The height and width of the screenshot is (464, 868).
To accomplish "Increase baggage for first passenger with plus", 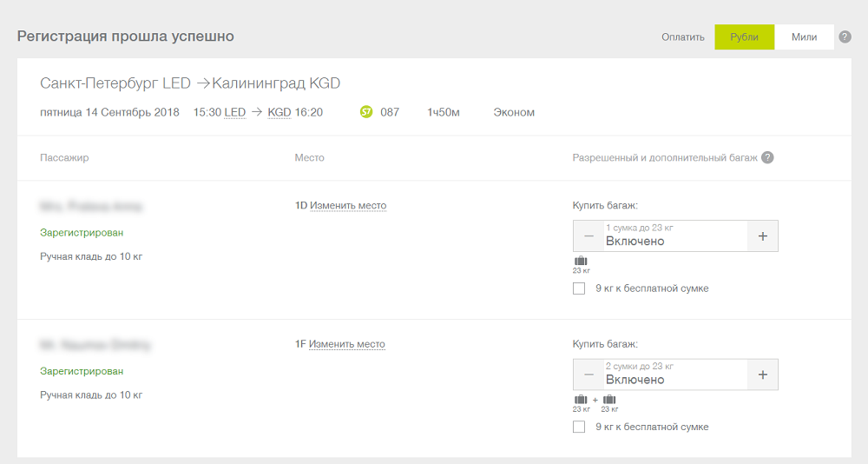I will tap(762, 236).
